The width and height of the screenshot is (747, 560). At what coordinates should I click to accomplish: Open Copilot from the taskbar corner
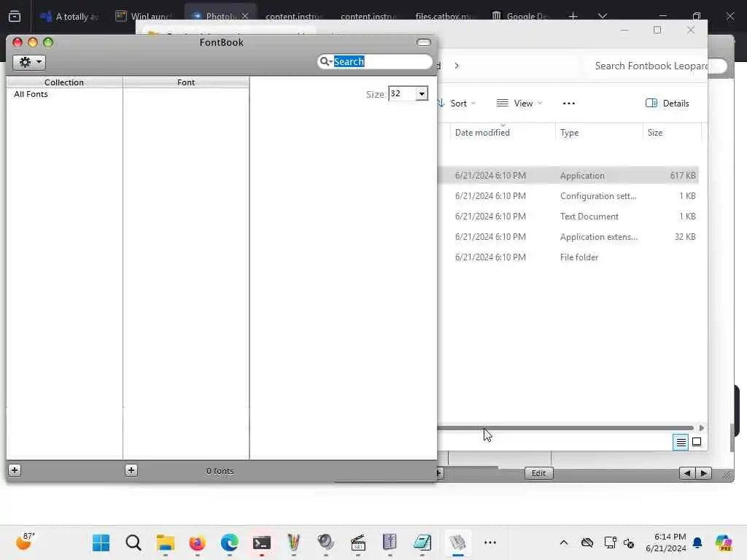pos(723,542)
